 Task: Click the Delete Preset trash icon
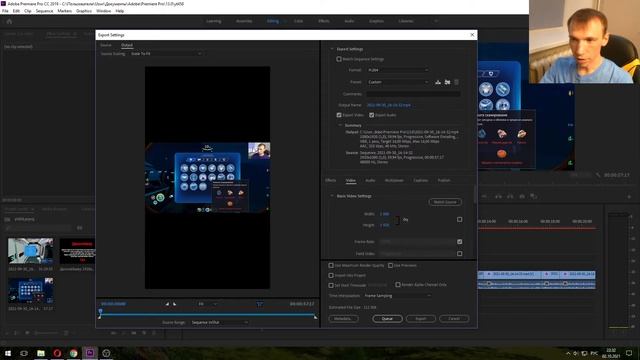(x=456, y=82)
